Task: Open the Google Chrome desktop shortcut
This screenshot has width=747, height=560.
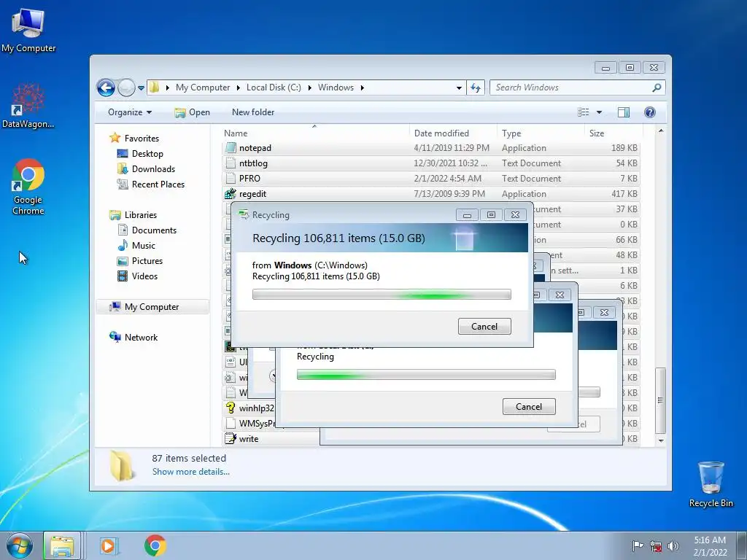Action: [28, 187]
